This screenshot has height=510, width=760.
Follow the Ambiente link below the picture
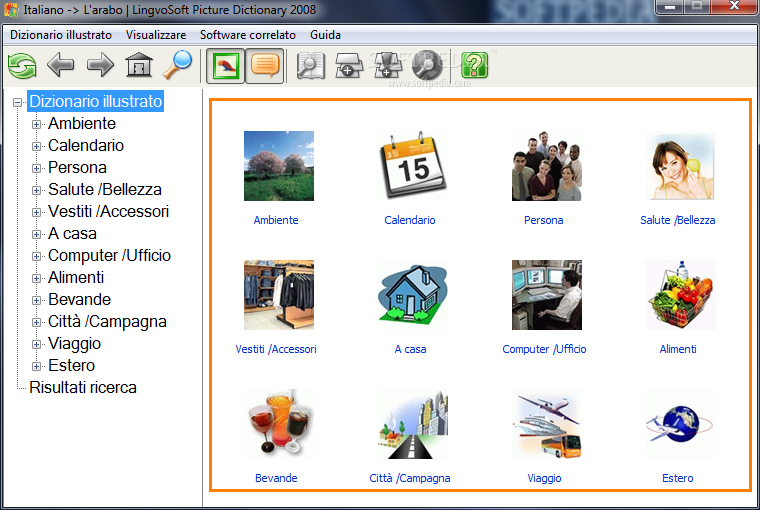276,220
